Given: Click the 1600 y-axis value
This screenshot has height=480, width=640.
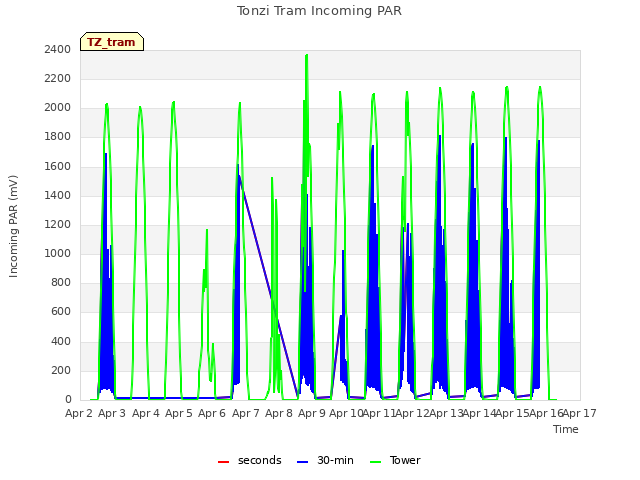Looking at the screenshot, I should 58,167.
